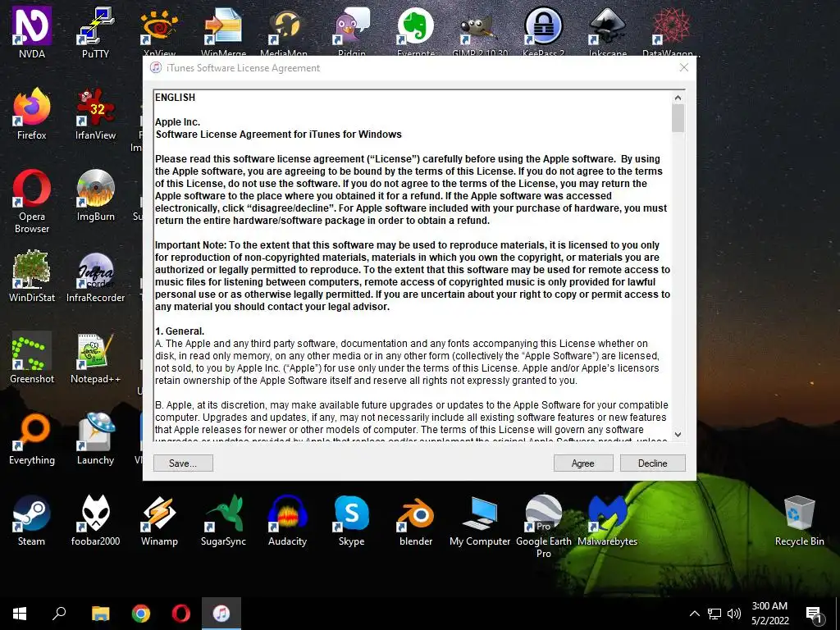Select the KeePass 2 desktop icon
The width and height of the screenshot is (840, 630).
[543, 32]
